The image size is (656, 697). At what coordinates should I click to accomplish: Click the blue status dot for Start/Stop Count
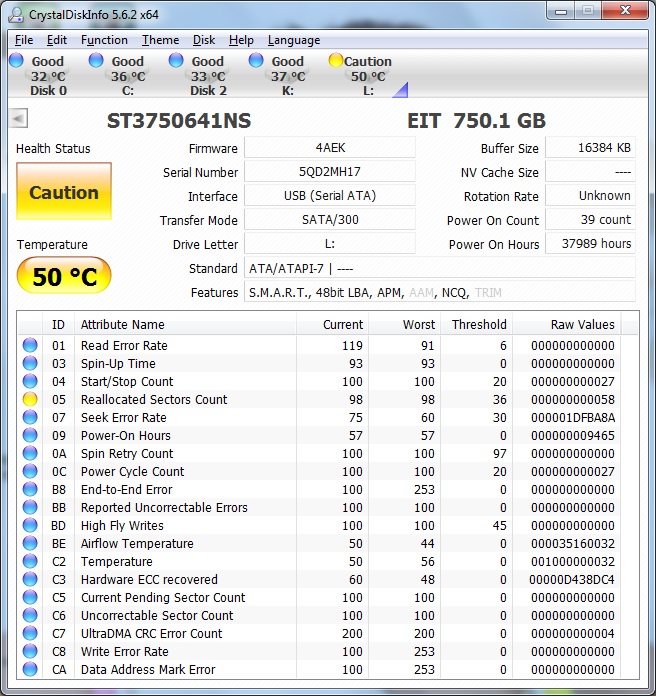coord(30,381)
